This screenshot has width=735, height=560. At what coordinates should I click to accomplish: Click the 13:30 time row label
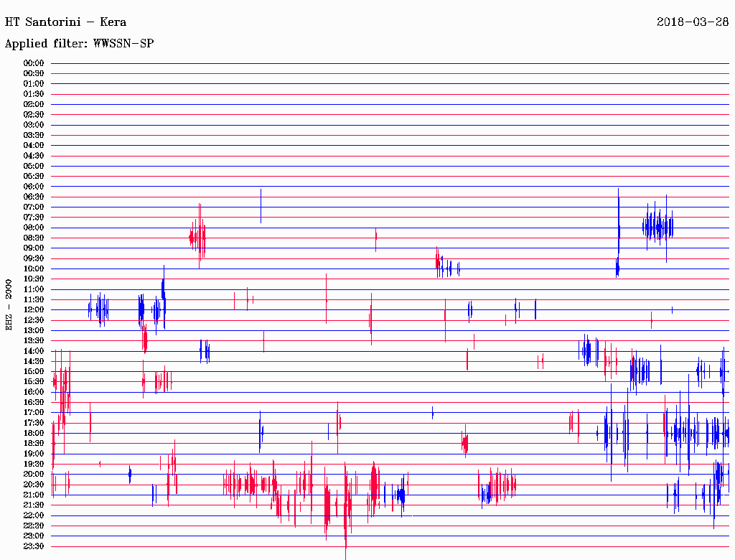click(x=34, y=340)
